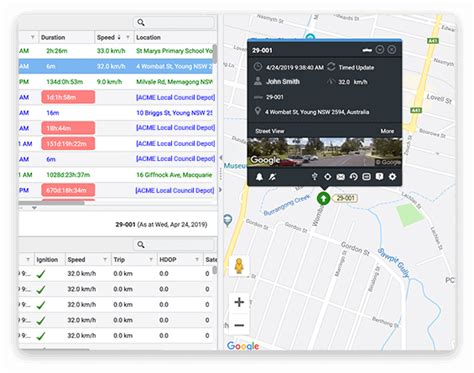Screen dimensions: 474x373
Task: Click the crossed-out icon beside the bell
Action: tap(272, 177)
